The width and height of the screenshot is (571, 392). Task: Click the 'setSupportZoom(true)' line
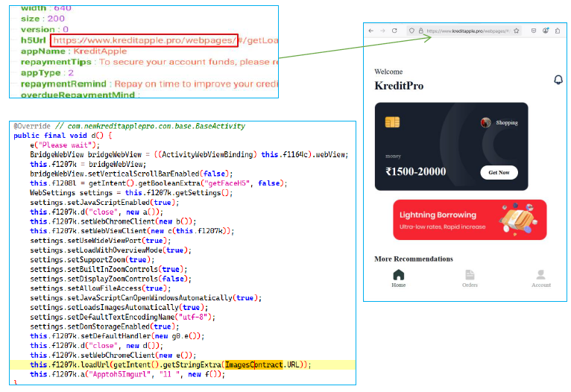click(x=92, y=260)
